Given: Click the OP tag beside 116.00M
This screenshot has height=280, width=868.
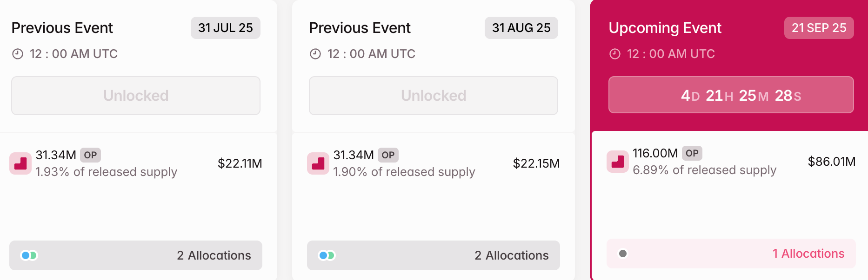Looking at the screenshot, I should (692, 153).
